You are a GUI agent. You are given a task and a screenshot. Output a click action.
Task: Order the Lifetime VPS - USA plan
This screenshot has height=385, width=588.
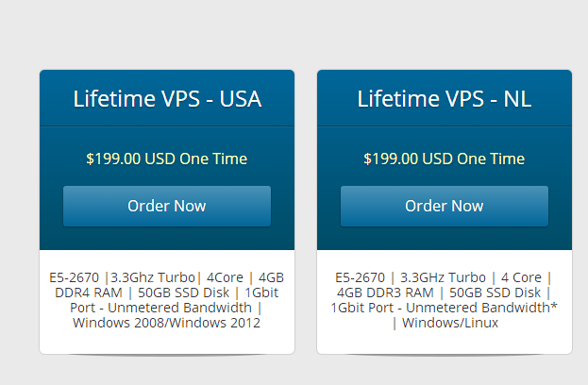click(x=167, y=207)
